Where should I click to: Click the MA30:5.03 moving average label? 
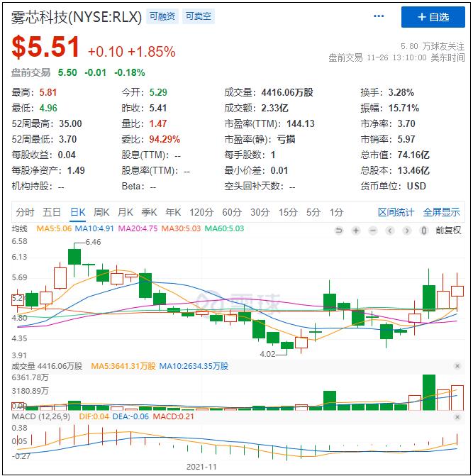[181, 228]
